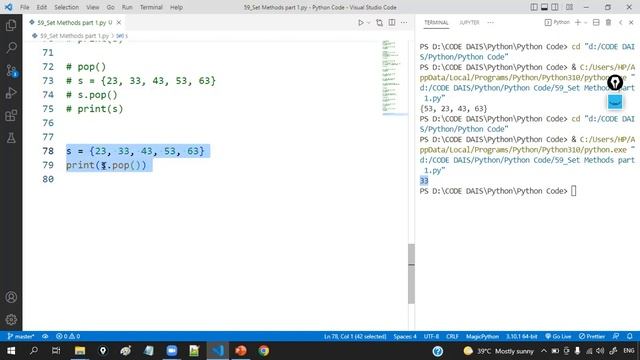Click the terminal output 33
The width and height of the screenshot is (640, 360).
(424, 181)
